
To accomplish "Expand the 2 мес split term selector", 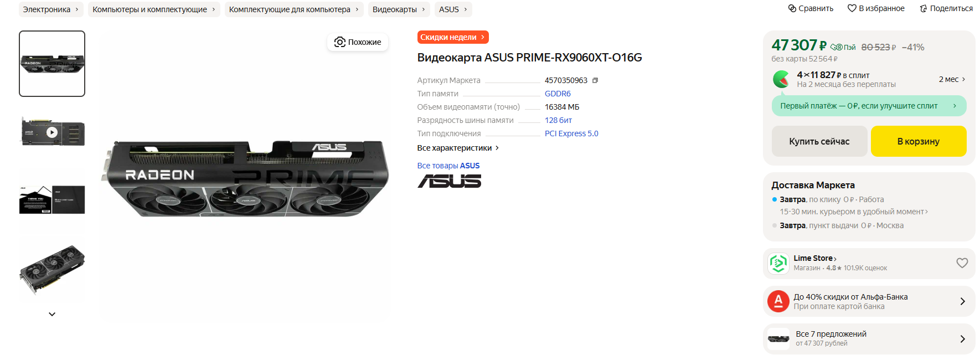I will [x=952, y=79].
